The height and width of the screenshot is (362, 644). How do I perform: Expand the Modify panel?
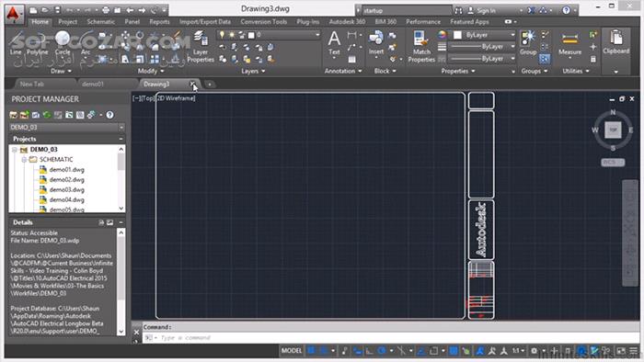click(151, 71)
